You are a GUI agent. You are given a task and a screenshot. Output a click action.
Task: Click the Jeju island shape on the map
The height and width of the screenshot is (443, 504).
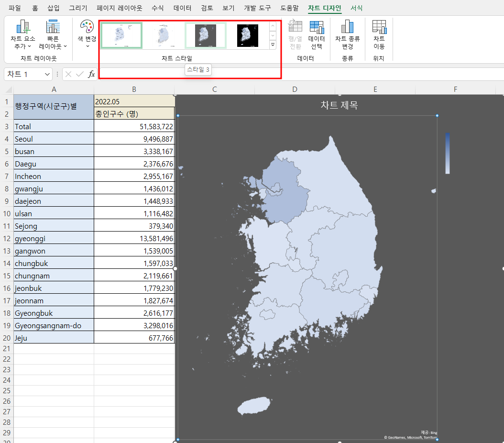(x=254, y=406)
